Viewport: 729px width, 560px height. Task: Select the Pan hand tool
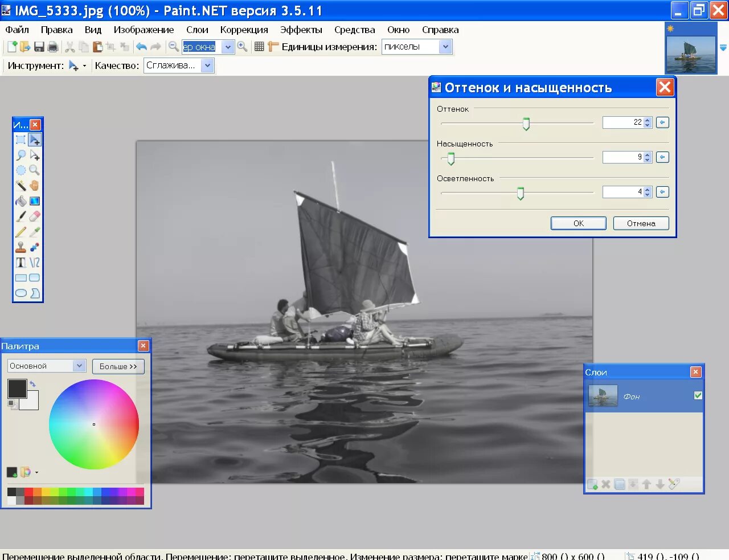click(x=35, y=186)
